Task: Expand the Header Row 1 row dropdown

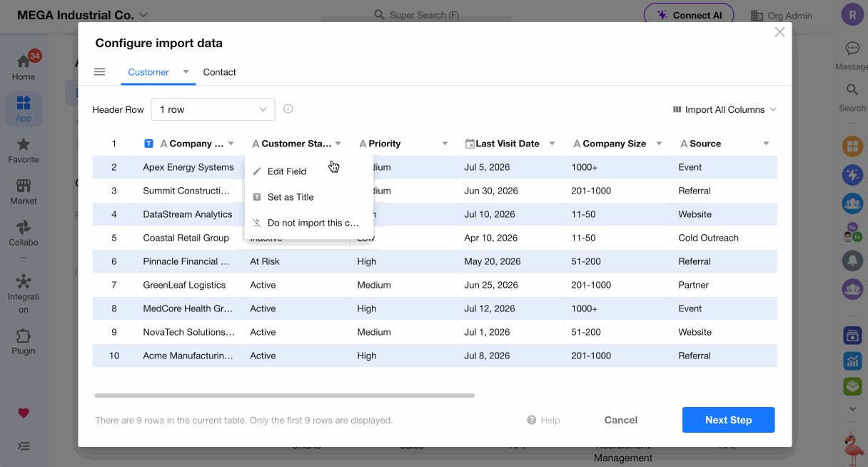Action: click(213, 109)
